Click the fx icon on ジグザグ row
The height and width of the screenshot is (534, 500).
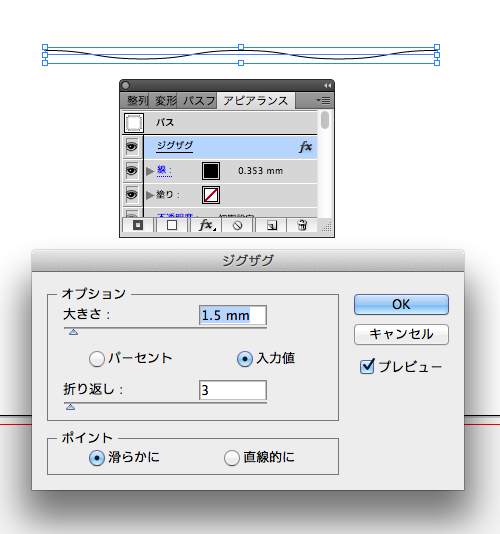[x=306, y=147]
